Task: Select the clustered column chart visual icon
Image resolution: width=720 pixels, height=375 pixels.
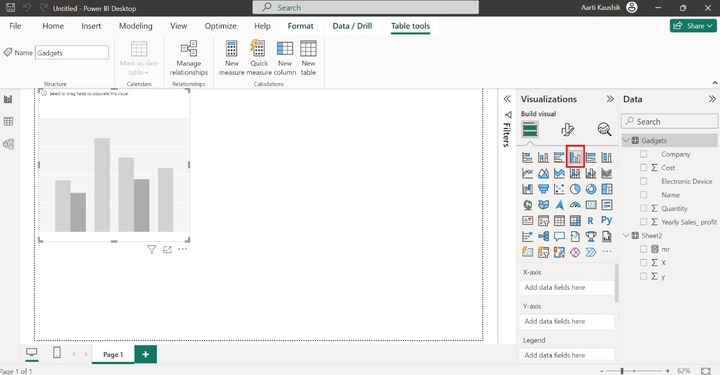Action: tap(575, 157)
